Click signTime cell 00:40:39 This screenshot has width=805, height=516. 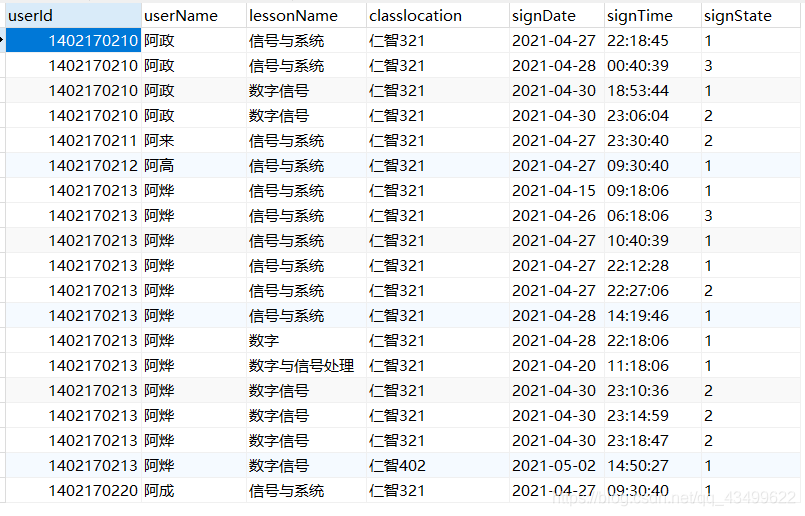(x=653, y=66)
